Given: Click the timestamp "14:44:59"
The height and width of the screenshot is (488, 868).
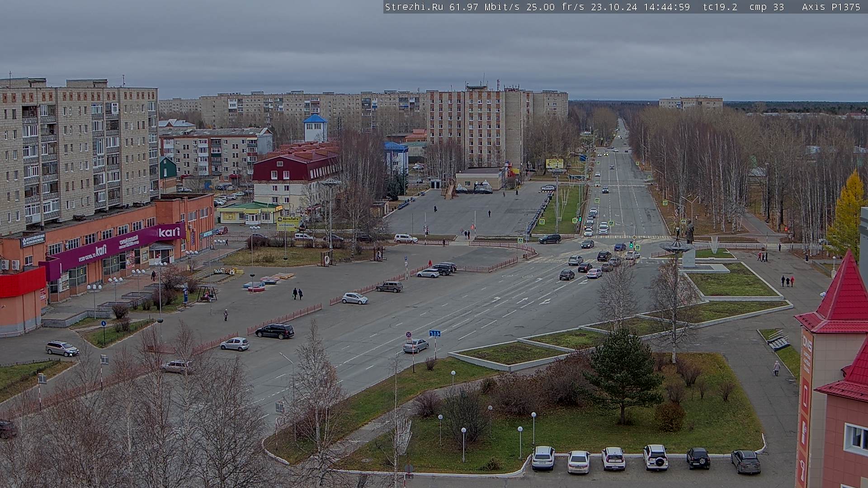Looking at the screenshot, I should click(x=667, y=7).
